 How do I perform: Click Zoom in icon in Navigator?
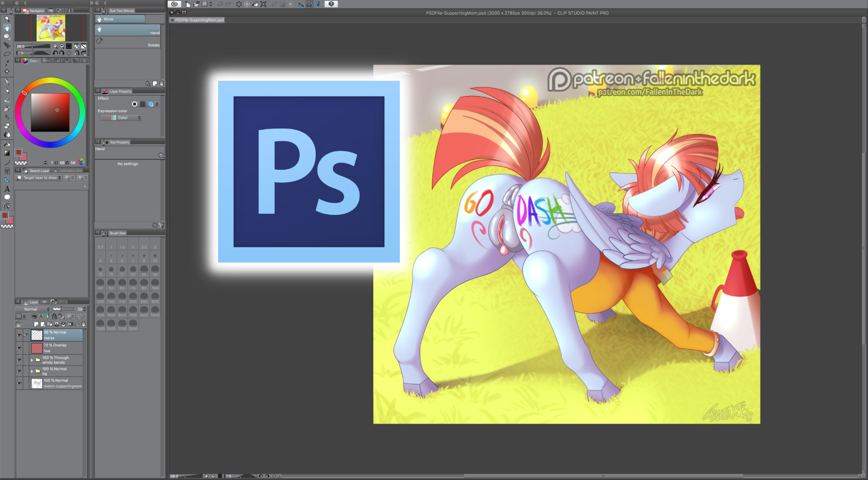click(x=62, y=46)
